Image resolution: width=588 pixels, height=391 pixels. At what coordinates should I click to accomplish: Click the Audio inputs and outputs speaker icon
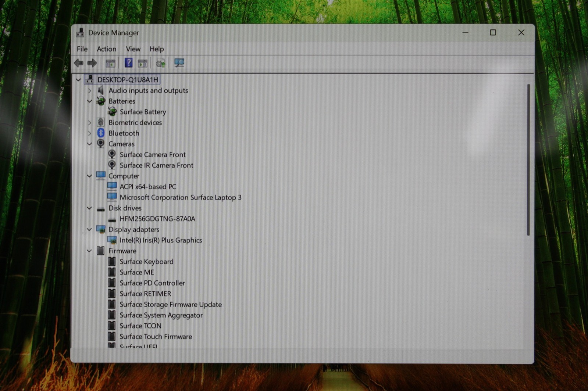point(100,90)
